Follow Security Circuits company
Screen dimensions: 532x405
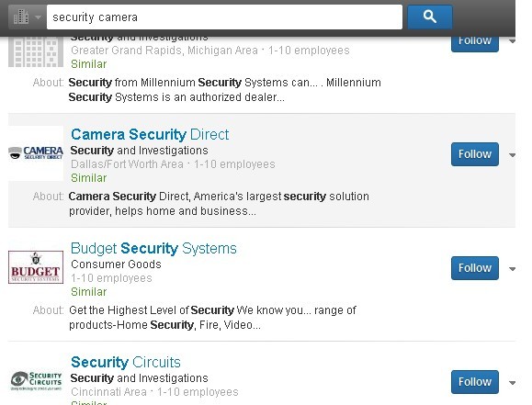[475, 382]
